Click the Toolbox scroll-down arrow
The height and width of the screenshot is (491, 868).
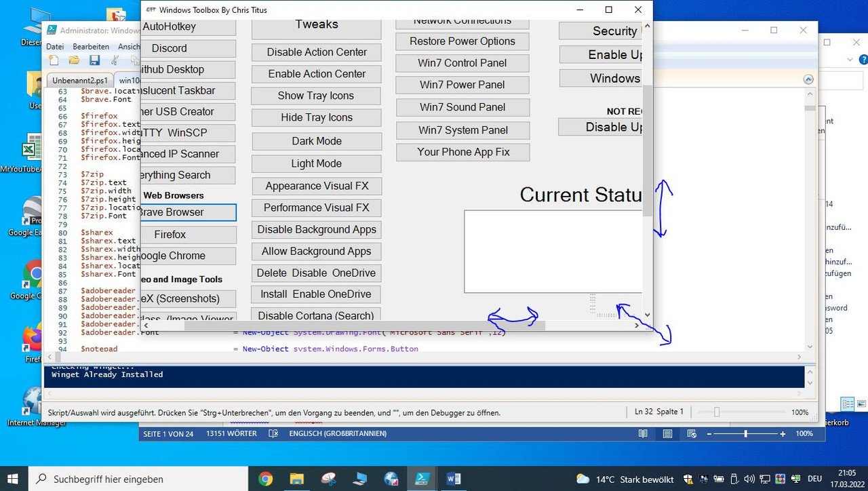(648, 315)
